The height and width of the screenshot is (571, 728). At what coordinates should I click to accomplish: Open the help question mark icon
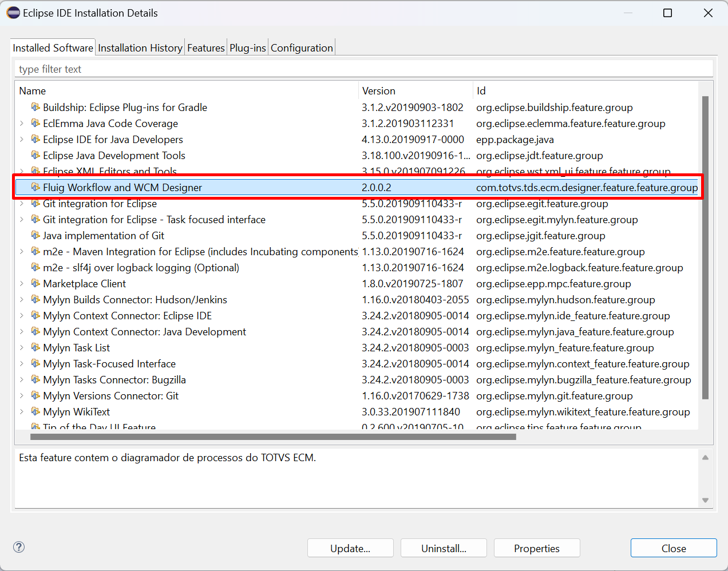point(19,547)
